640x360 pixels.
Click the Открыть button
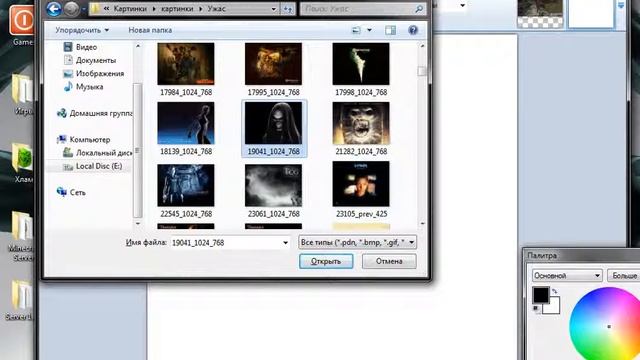tap(326, 261)
